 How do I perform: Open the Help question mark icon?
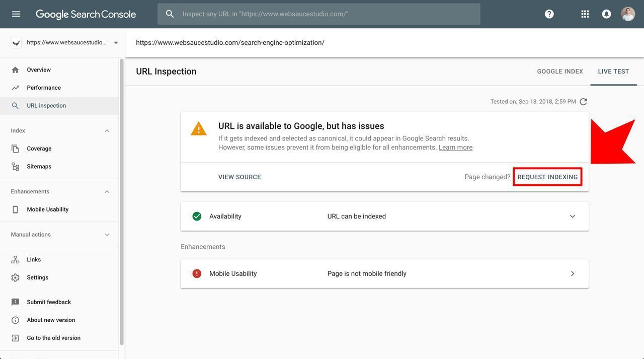click(549, 14)
